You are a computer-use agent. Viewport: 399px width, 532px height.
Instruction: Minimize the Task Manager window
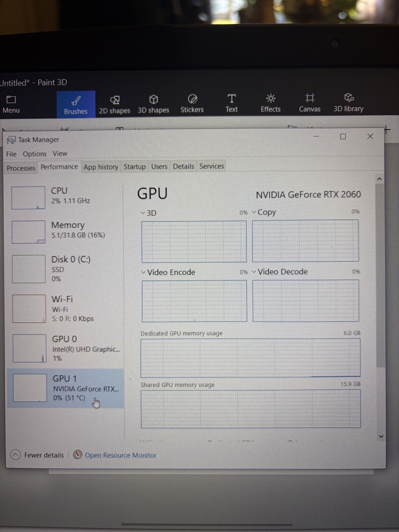coord(316,136)
